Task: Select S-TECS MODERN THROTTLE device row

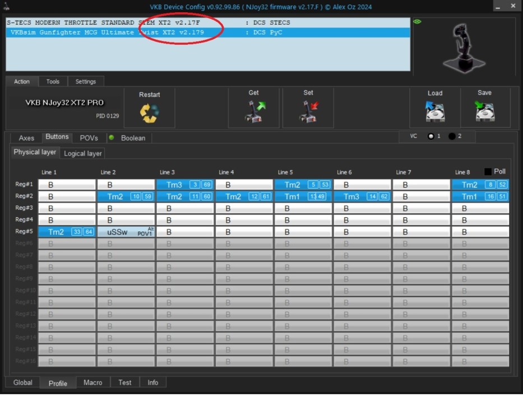Action: 208,22
